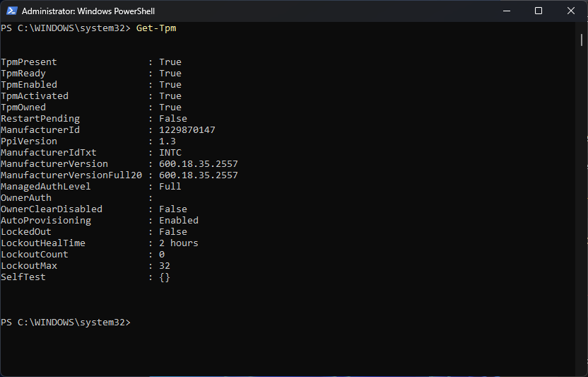Viewport: 588px width, 377px height.
Task: Click the ManufacturerVersionFull20 label
Action: (71, 175)
